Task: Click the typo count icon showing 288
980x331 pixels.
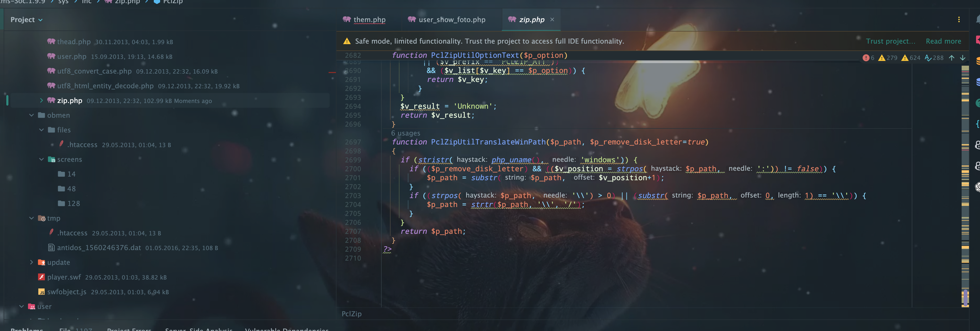Action: (x=928, y=58)
